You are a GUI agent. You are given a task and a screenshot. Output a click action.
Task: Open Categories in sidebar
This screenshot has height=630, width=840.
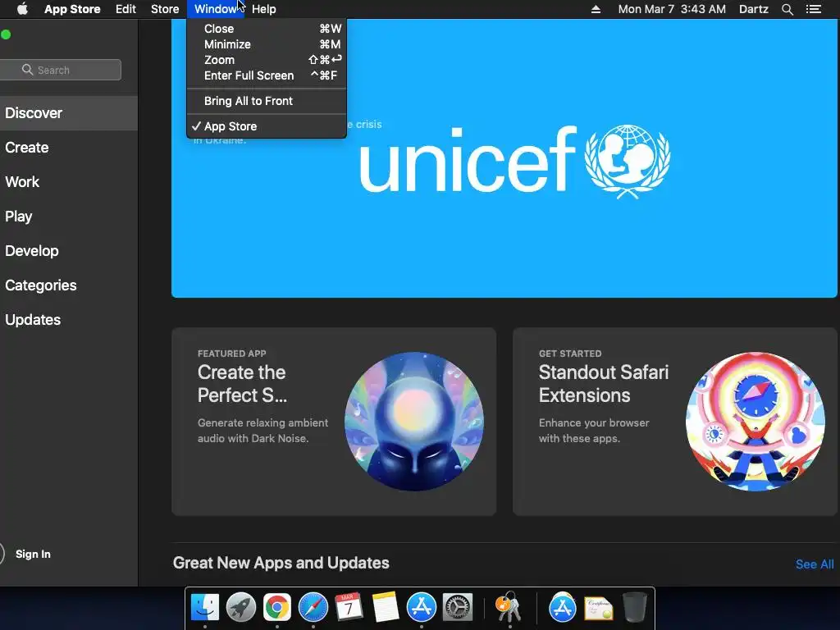coord(69,285)
